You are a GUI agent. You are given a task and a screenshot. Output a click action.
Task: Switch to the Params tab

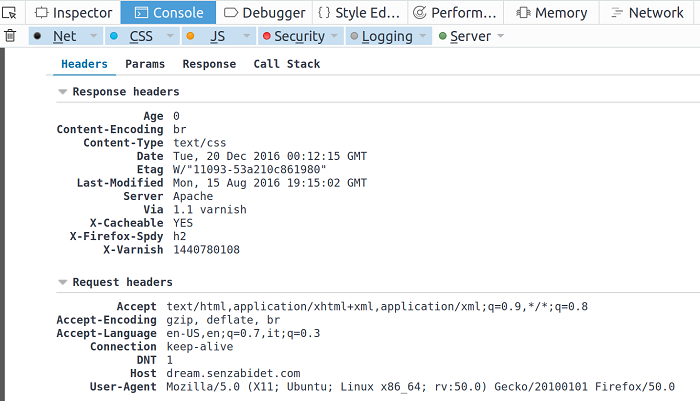point(145,64)
